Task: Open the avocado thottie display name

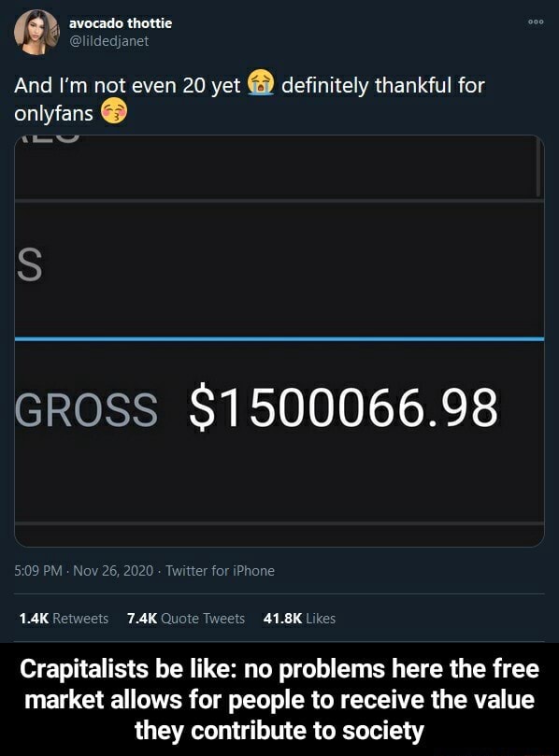Action: coord(121,23)
